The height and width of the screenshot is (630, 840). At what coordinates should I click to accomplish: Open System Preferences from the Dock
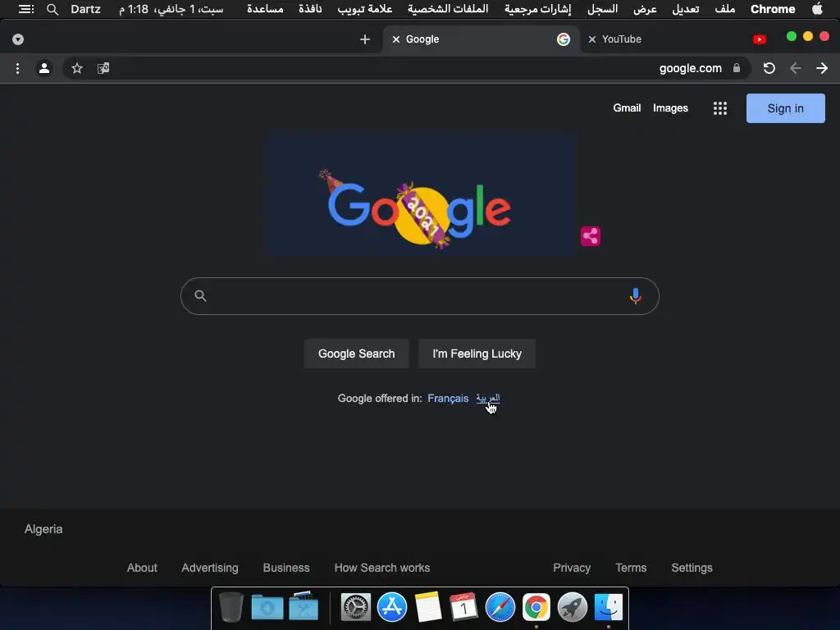(x=356, y=608)
